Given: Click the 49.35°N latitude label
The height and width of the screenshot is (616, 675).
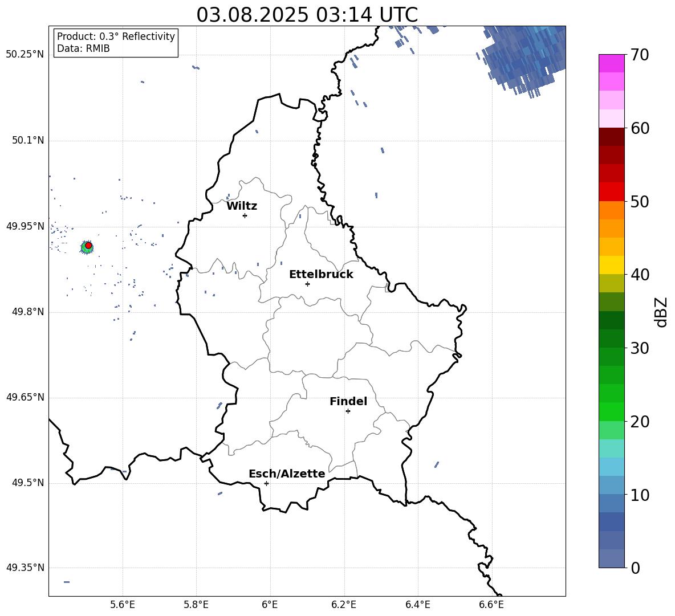Looking at the screenshot, I should pos(25,568).
